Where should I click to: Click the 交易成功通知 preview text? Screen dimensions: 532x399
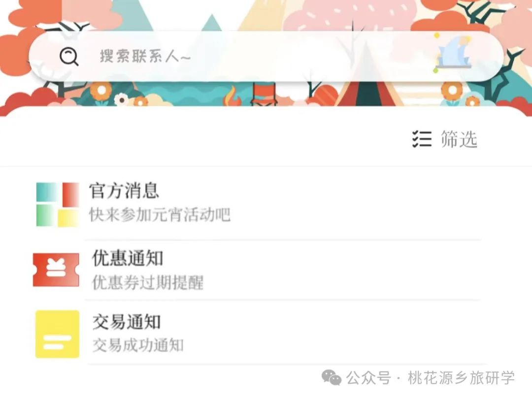point(138,345)
